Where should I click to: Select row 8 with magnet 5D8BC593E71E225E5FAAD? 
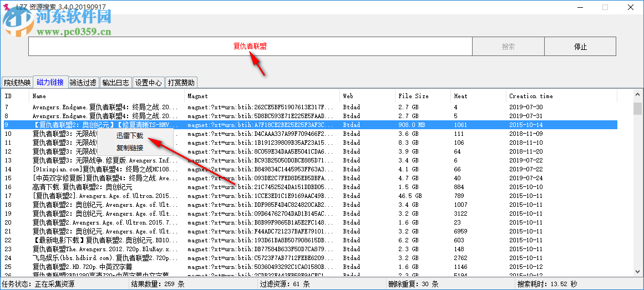tap(311, 116)
